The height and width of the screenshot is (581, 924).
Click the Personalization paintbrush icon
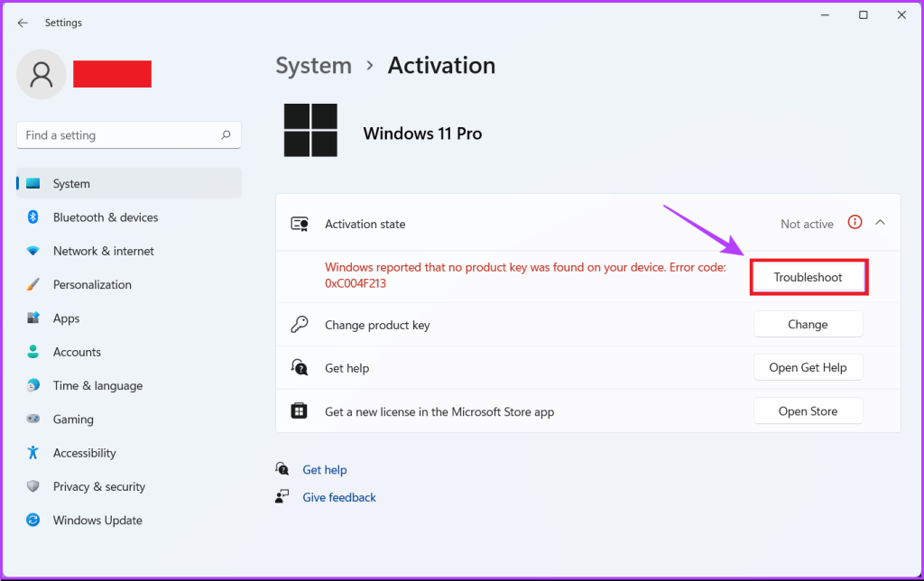33,284
